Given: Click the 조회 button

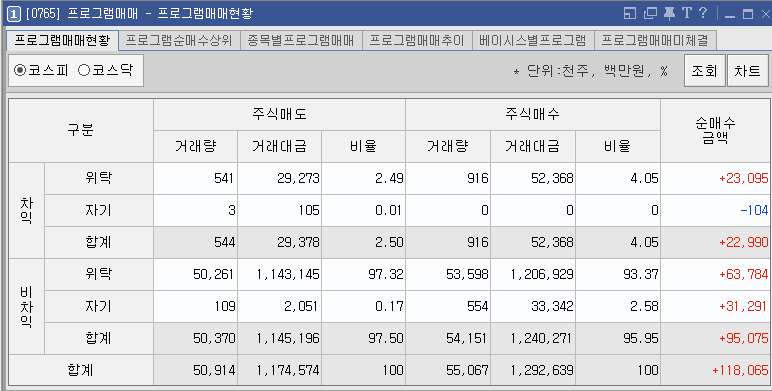Looking at the screenshot, I should point(704,70).
